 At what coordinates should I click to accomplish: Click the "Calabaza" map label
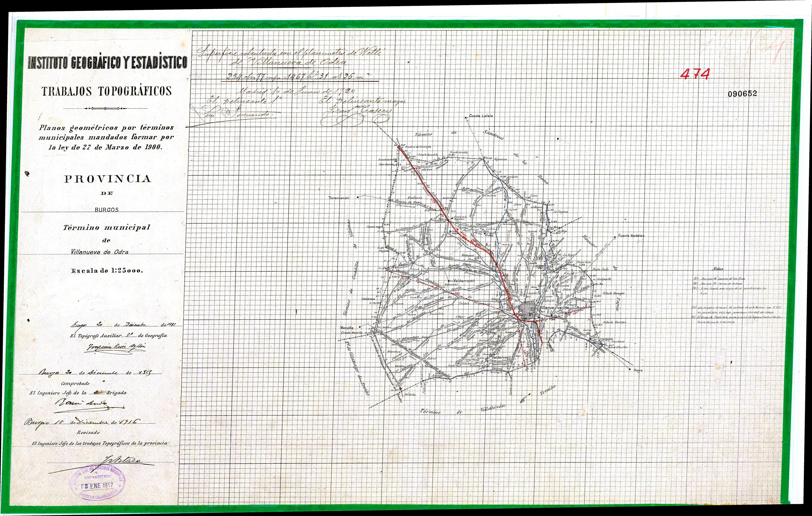[x=368, y=298]
